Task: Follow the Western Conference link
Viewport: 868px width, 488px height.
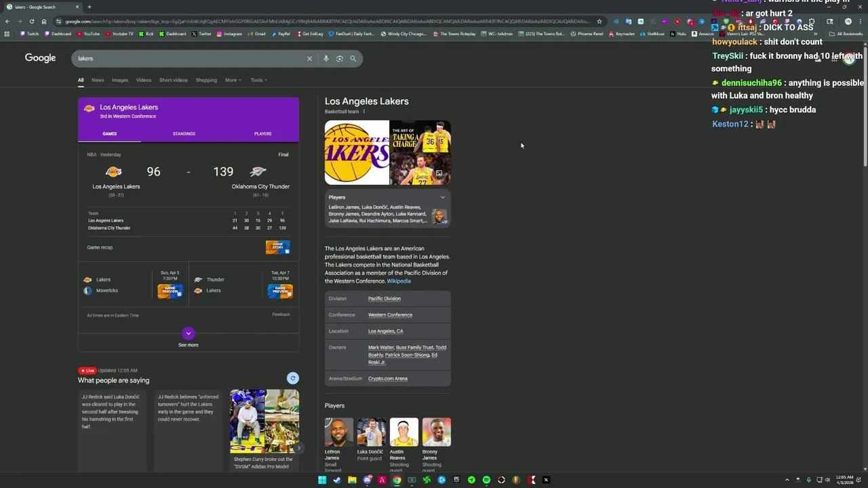Action: [390, 315]
